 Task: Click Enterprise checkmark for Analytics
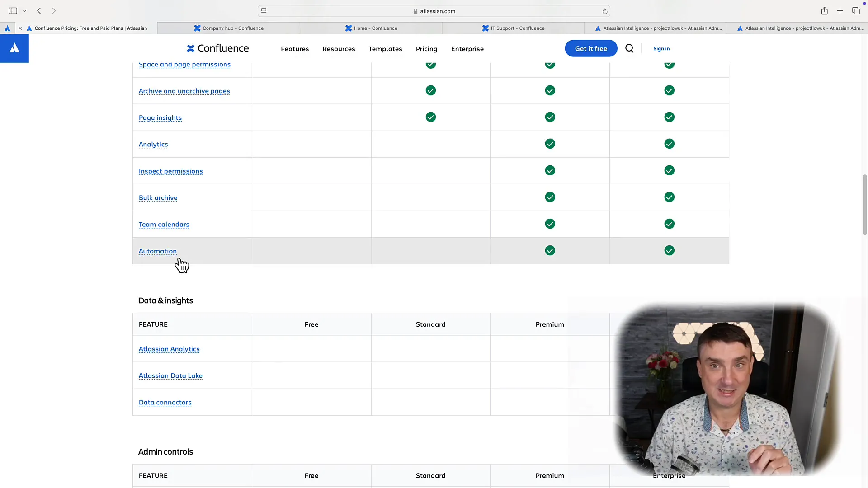click(x=670, y=144)
